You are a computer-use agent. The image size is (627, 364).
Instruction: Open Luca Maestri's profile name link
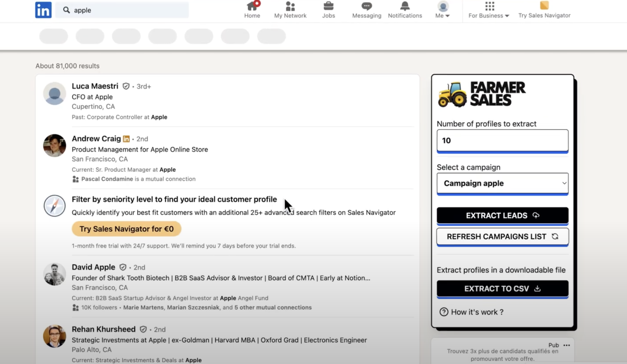95,86
